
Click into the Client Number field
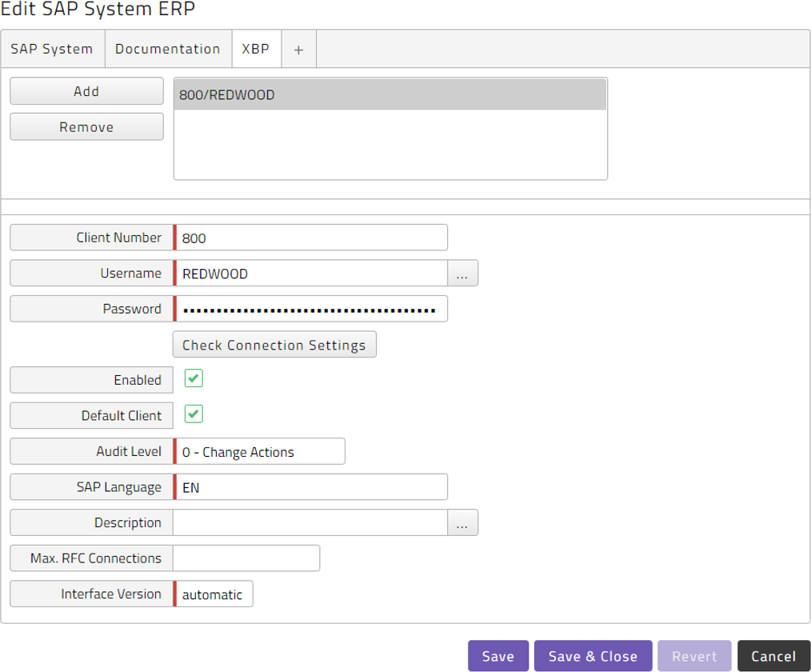coord(311,238)
